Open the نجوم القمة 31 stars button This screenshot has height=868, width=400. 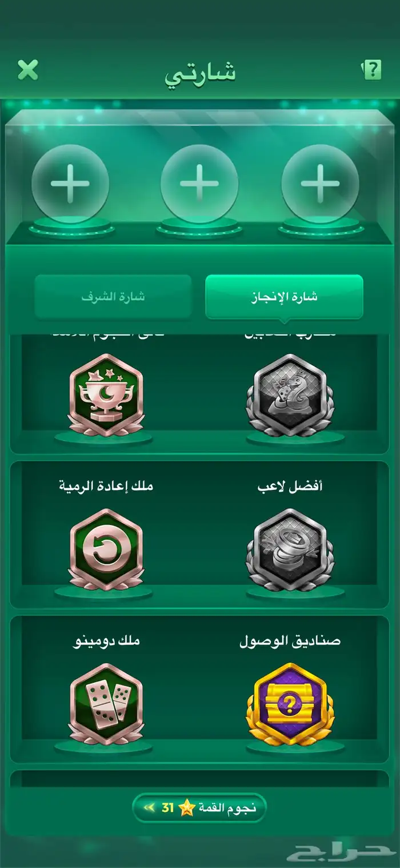(199, 808)
